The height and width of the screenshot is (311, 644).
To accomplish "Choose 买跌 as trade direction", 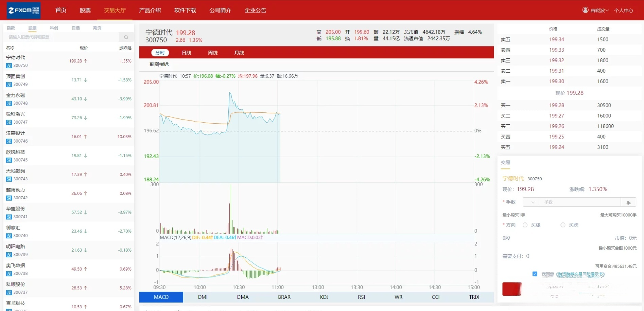I will [x=563, y=225].
